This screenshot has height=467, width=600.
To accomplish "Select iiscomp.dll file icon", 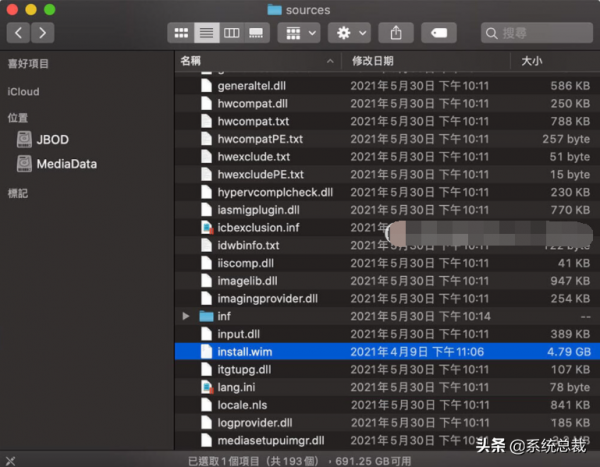I will click(x=206, y=263).
